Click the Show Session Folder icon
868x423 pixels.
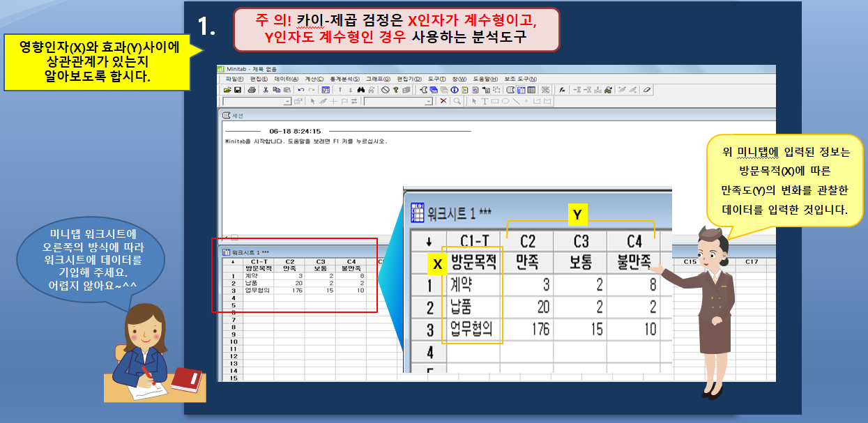423,90
